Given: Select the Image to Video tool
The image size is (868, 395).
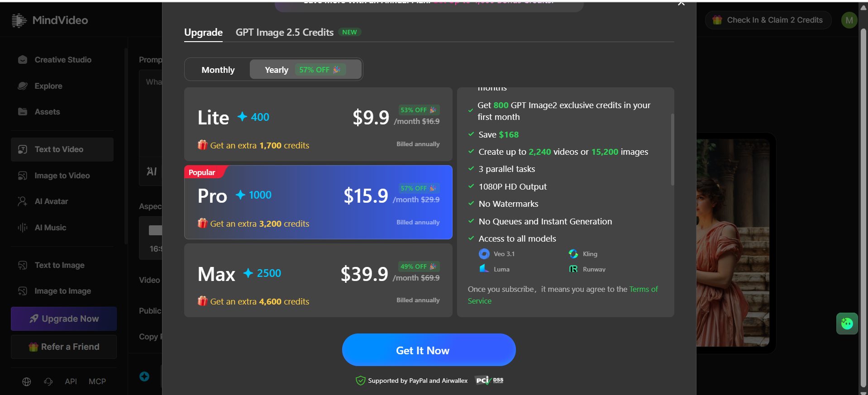Looking at the screenshot, I should point(62,176).
